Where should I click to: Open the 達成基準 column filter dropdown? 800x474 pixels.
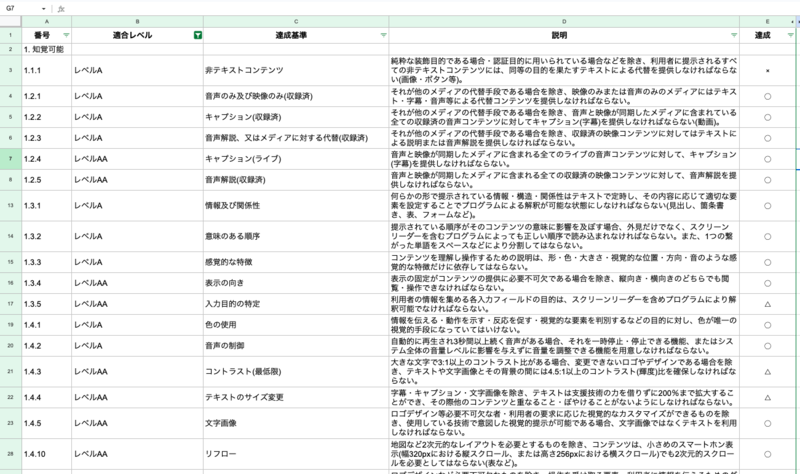point(383,35)
